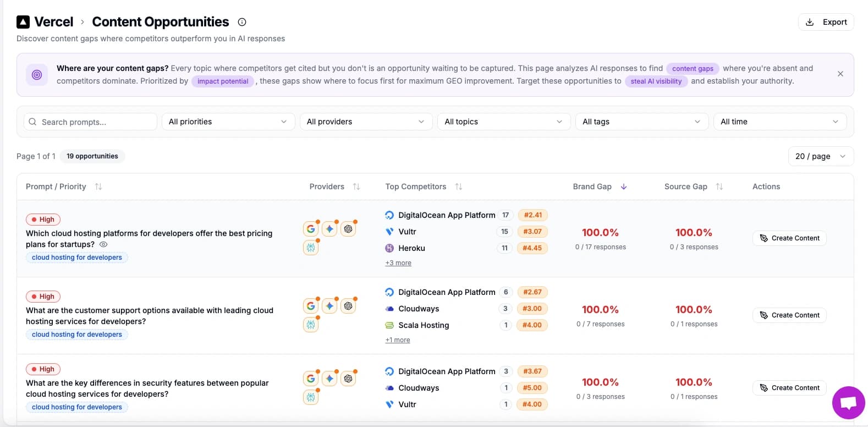Toggle eye icon on pricing plans prompt
868x427 pixels.
(103, 244)
